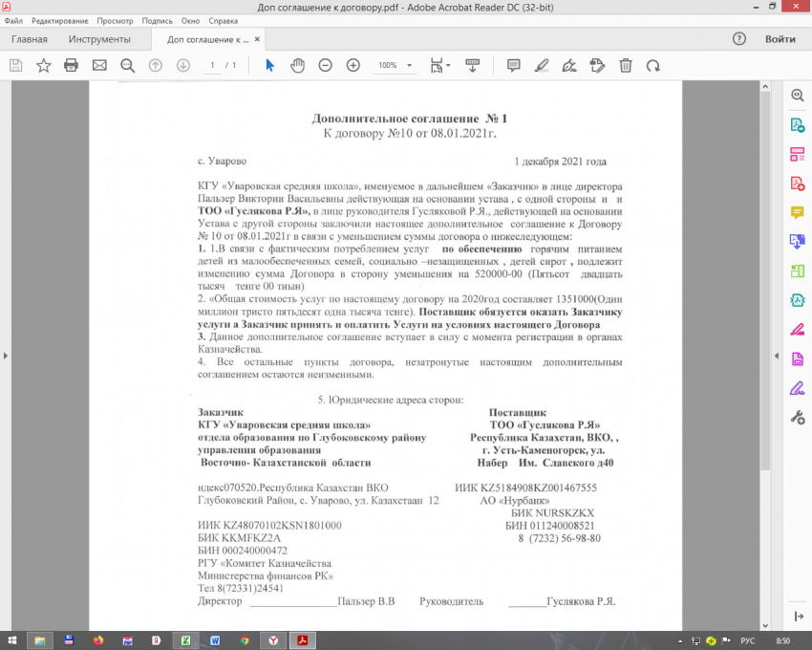Viewport: 812px width, 650px height.
Task: Select the Highlight text pen tool
Action: (542, 65)
